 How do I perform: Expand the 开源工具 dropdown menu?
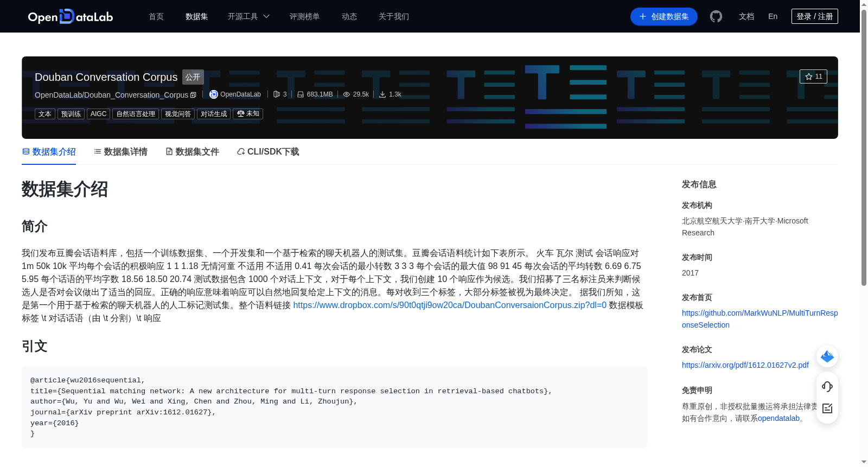pyautogui.click(x=248, y=16)
